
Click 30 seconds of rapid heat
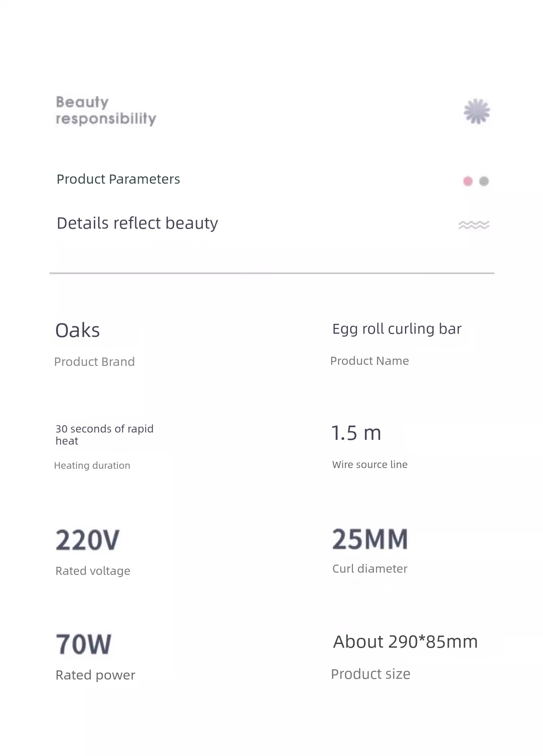(104, 435)
